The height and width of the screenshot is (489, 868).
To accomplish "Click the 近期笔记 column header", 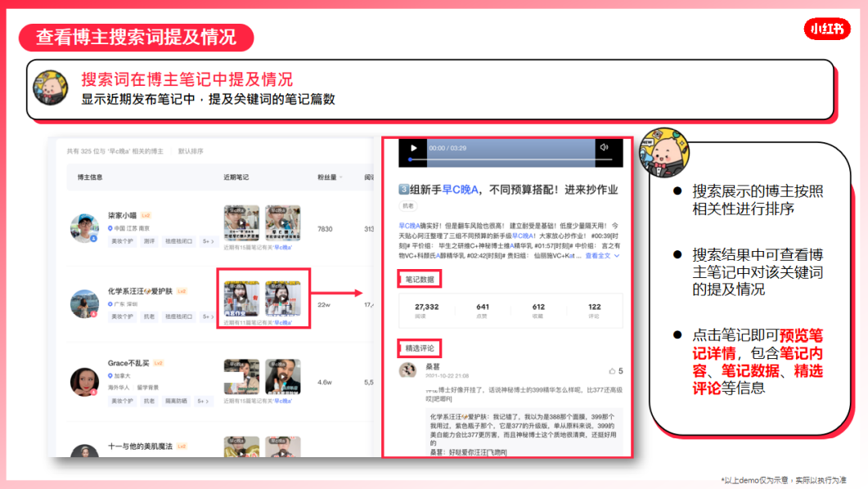I will tap(236, 177).
